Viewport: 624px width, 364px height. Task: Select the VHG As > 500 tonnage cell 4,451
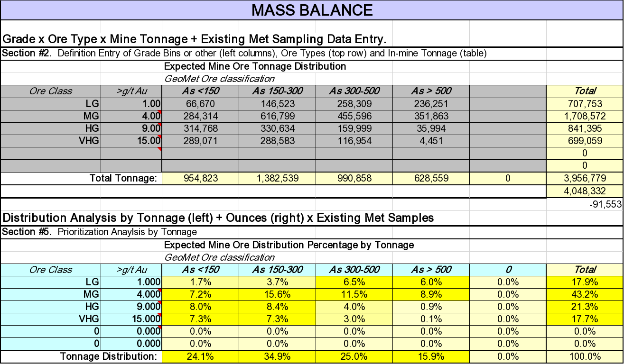pos(431,141)
